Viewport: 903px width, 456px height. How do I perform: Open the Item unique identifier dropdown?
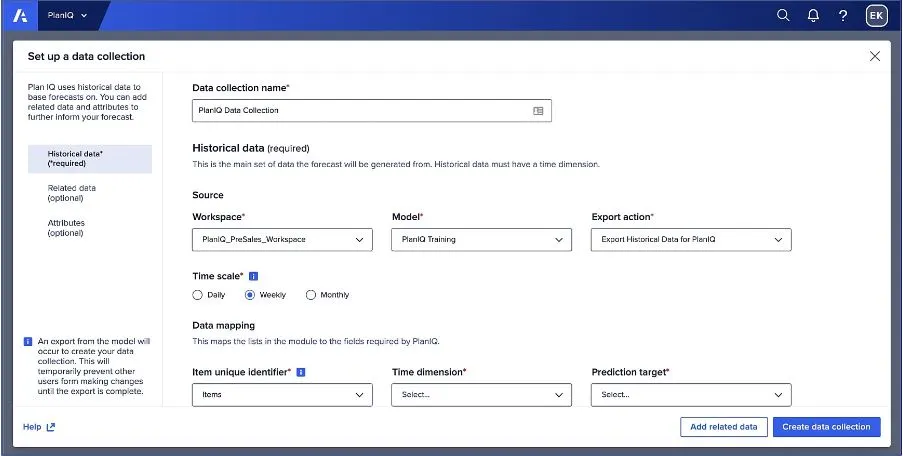(x=282, y=395)
